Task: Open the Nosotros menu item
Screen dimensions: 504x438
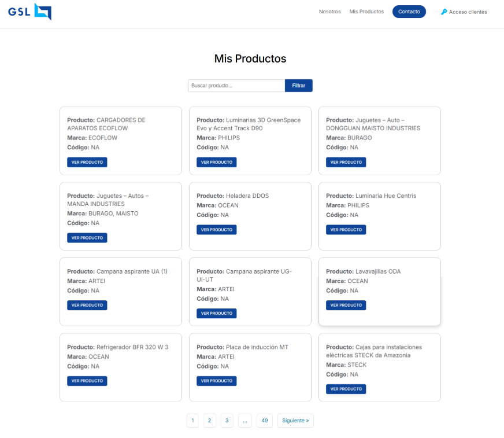Action: coord(329,12)
